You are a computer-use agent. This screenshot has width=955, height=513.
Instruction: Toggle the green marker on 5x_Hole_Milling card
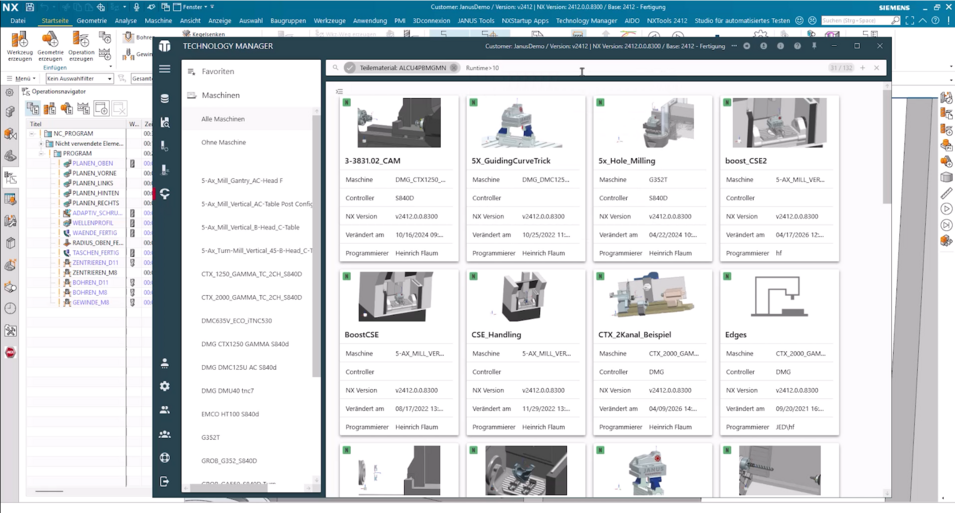tap(600, 102)
